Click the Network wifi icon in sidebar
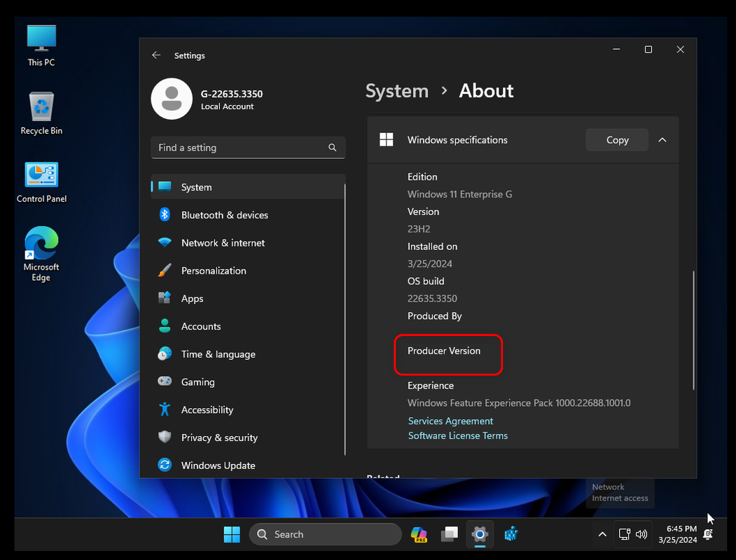The image size is (736, 560). coord(165,242)
